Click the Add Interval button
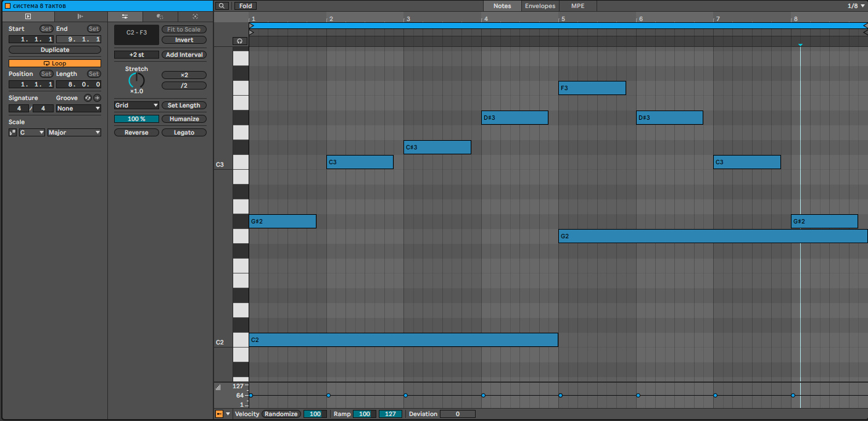Image resolution: width=868 pixels, height=421 pixels. (x=184, y=55)
